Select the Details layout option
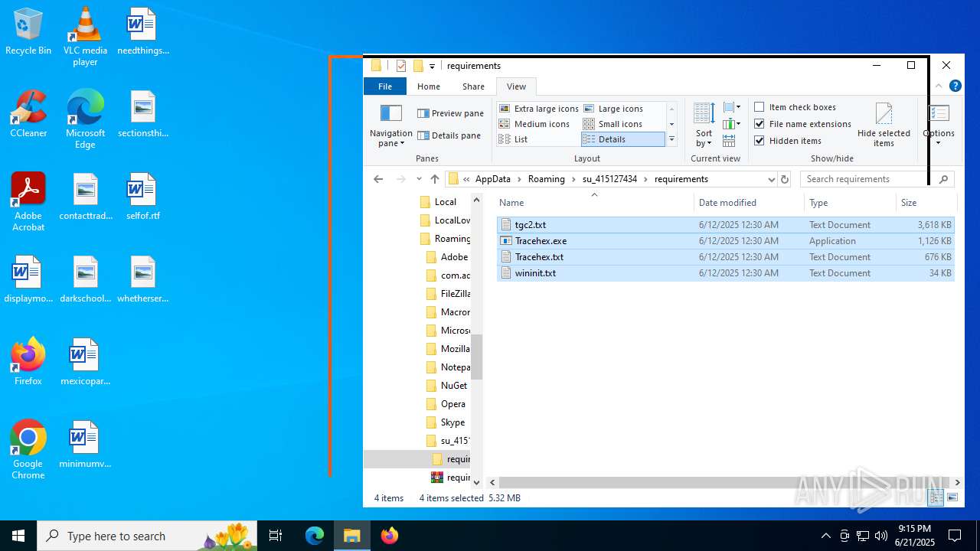 [x=623, y=139]
